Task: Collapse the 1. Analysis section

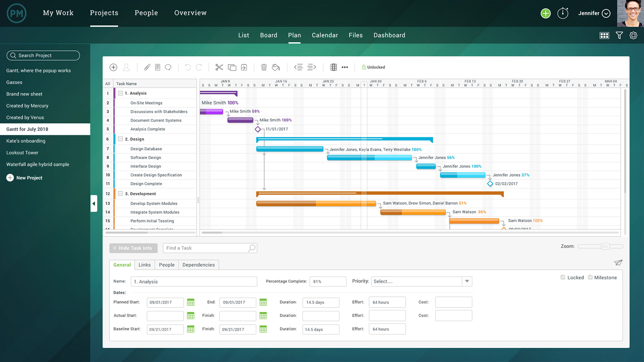Action: tap(120, 93)
